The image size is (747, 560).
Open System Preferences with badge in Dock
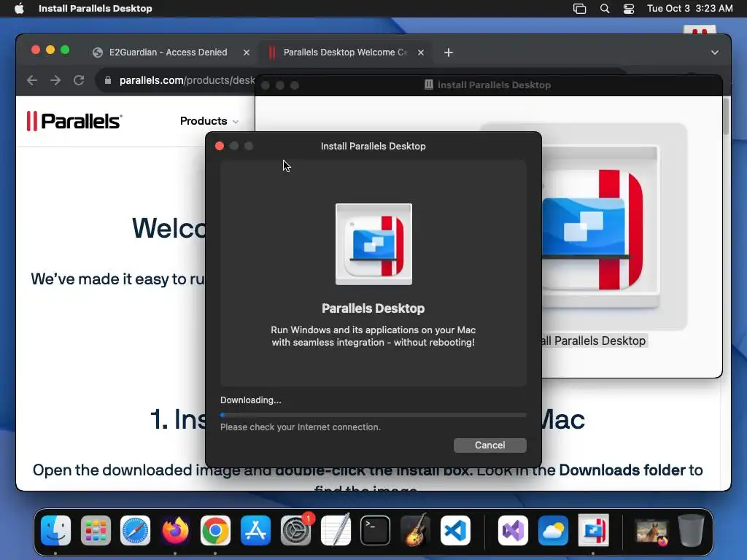pos(296,531)
